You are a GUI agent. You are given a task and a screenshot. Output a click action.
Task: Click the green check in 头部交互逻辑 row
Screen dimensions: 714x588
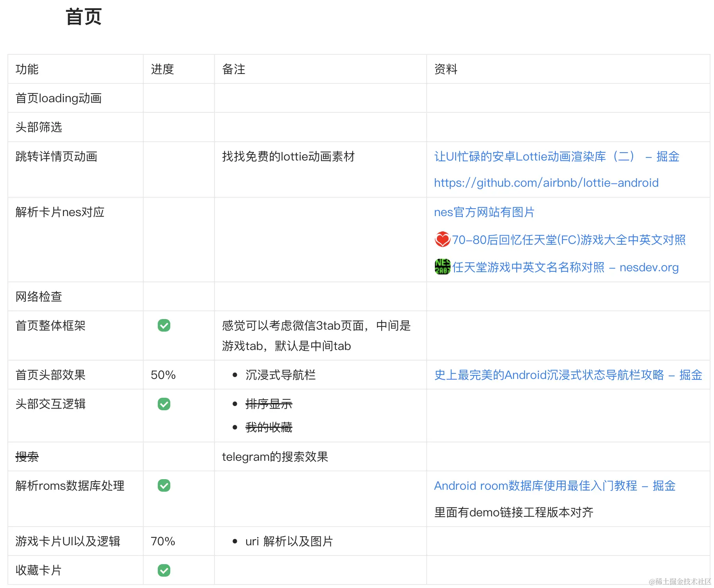click(164, 404)
